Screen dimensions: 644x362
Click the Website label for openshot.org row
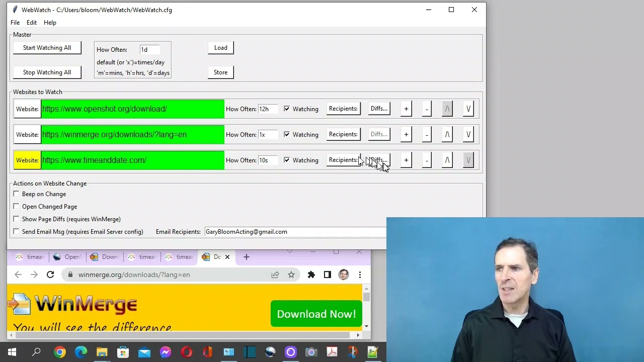point(27,109)
